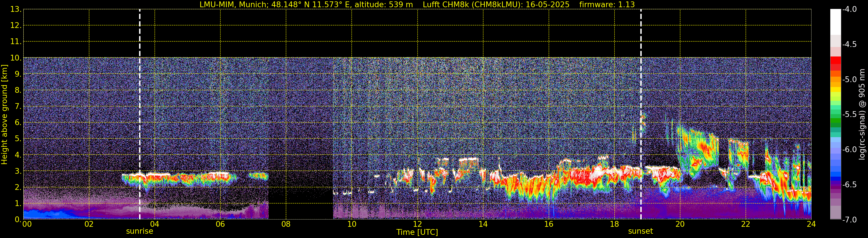
Task: Click the dark blue segment of the colorbar
Action: click(835, 179)
